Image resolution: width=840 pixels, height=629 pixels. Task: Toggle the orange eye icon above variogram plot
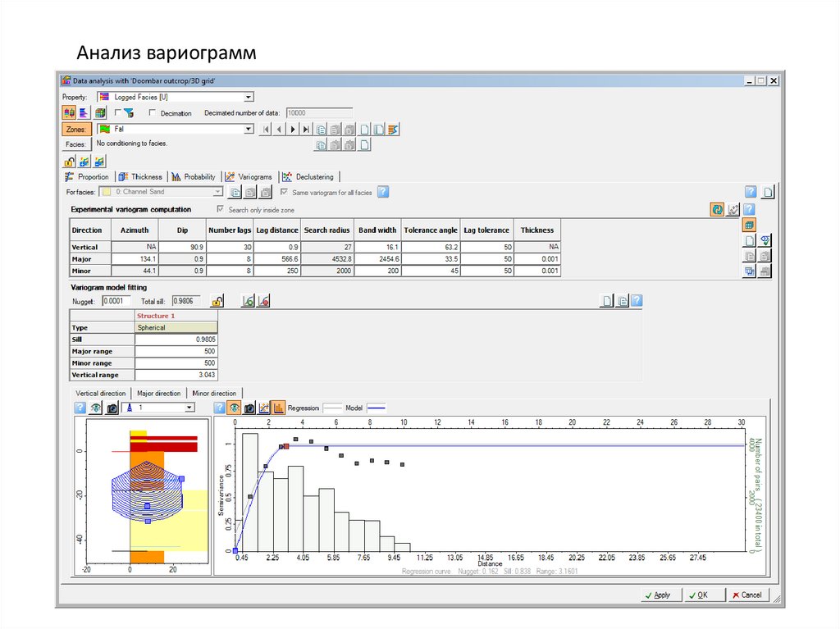234,408
